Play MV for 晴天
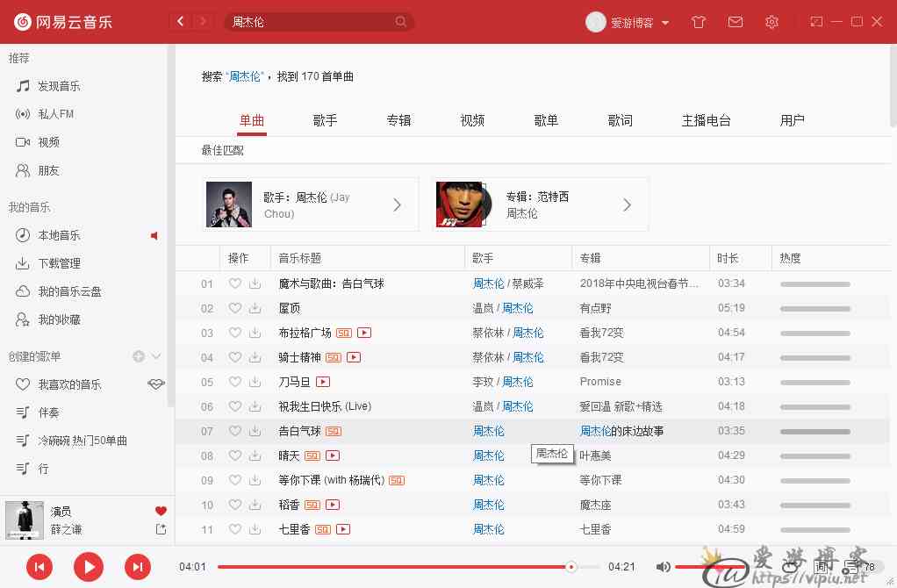Image resolution: width=897 pixels, height=588 pixels. tap(333, 455)
